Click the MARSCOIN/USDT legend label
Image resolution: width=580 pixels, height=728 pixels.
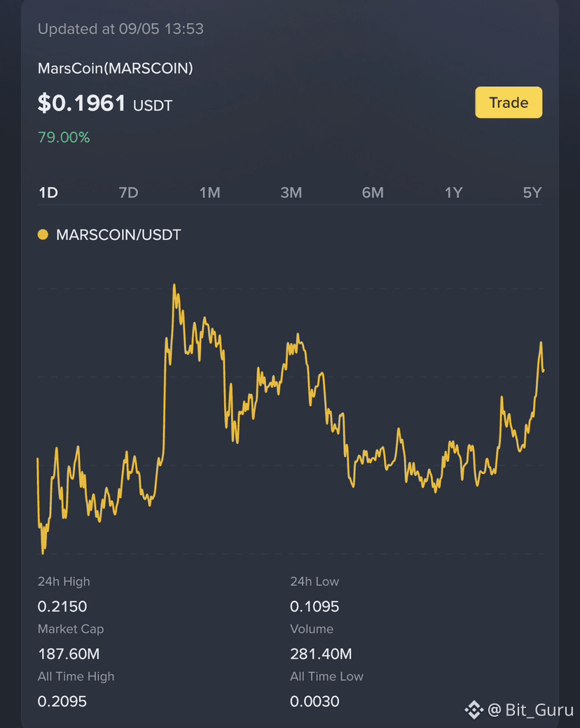tap(118, 235)
